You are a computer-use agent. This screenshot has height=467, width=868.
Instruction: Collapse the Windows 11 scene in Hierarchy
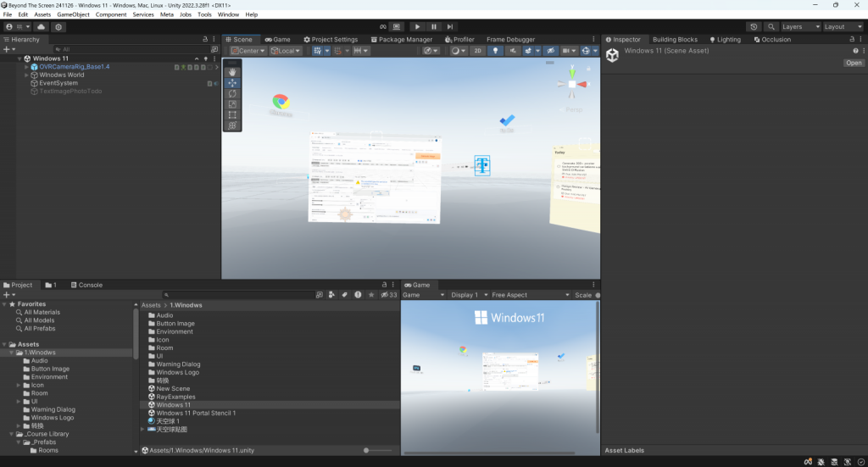(19, 58)
